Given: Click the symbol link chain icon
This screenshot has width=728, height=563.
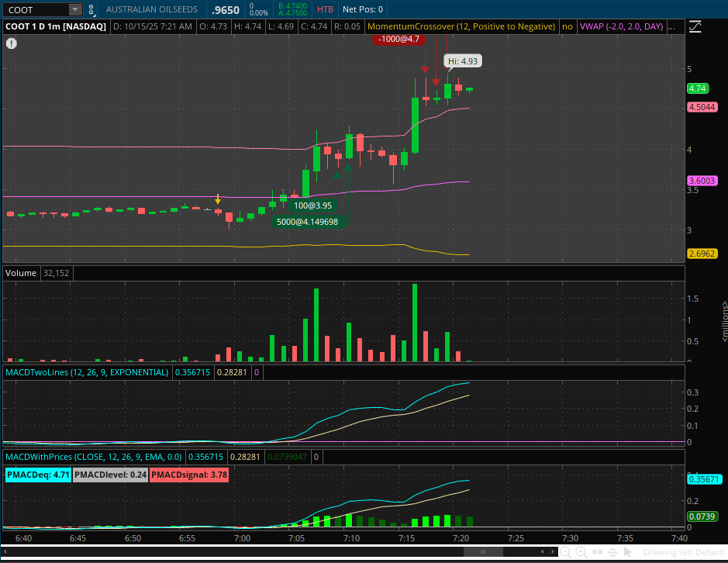Looking at the screenshot, I should (91, 9).
